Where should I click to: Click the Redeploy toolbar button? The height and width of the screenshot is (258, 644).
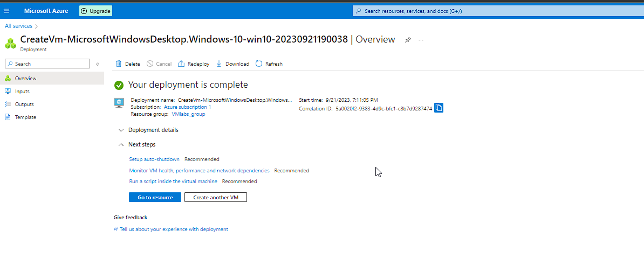[x=194, y=64]
